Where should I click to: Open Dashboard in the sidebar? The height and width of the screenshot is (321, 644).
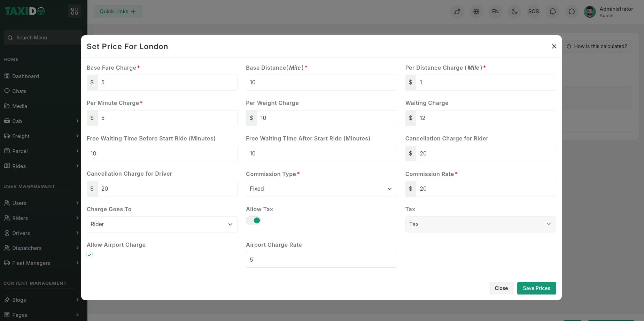pos(25,76)
